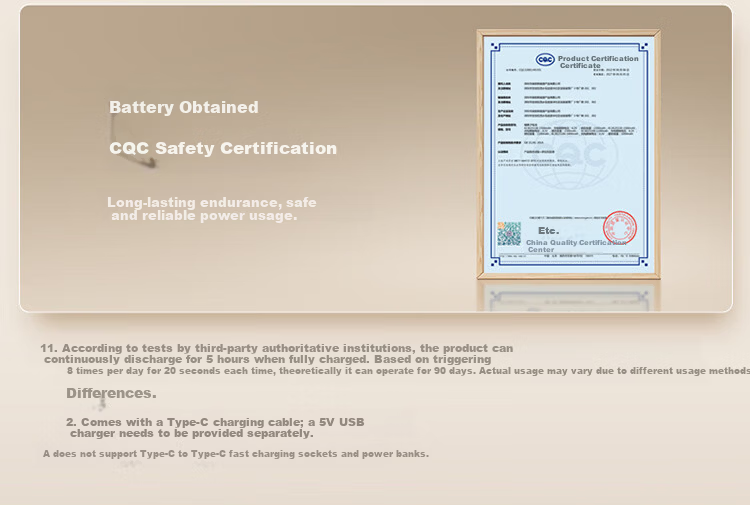The height and width of the screenshot is (505, 750).
Task: Click the 'Long-lasting endurance, safe' tagline
Action: (211, 202)
